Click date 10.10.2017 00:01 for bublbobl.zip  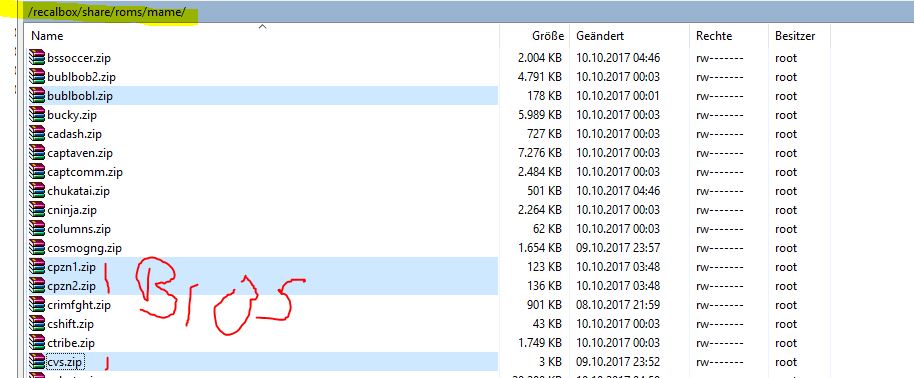[x=618, y=96]
